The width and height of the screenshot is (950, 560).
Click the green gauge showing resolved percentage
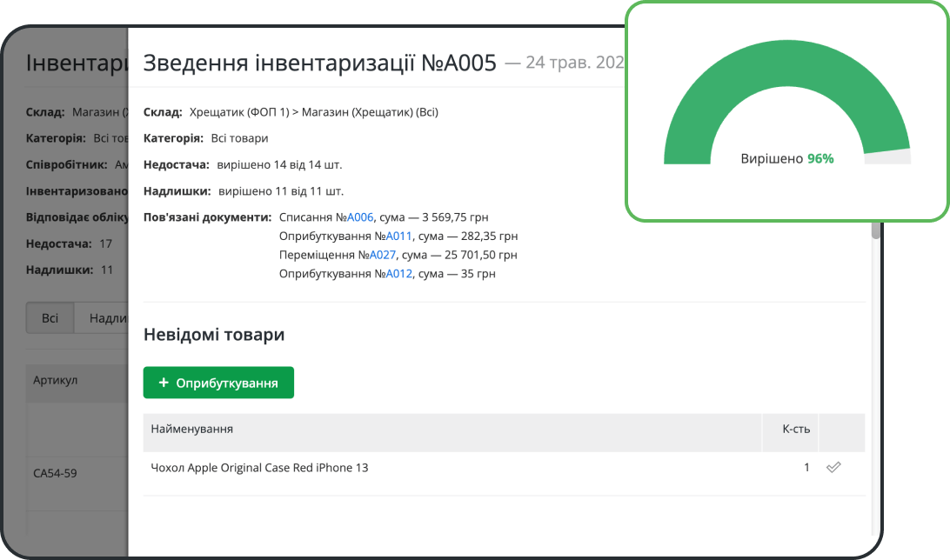(786, 104)
